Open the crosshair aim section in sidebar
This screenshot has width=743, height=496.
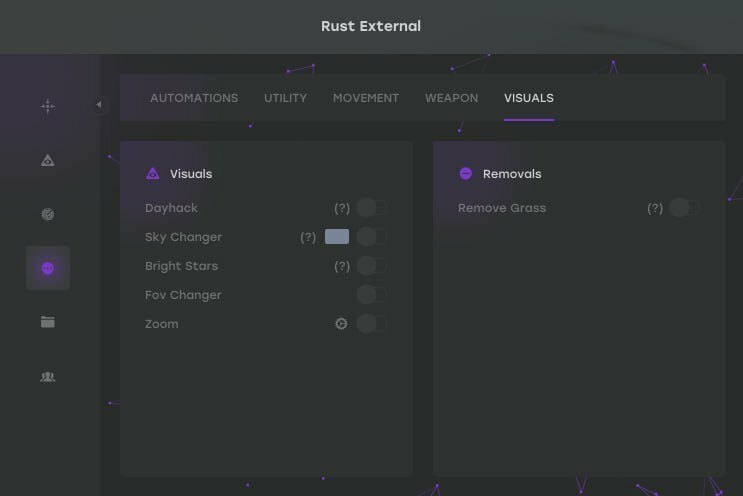click(x=47, y=106)
